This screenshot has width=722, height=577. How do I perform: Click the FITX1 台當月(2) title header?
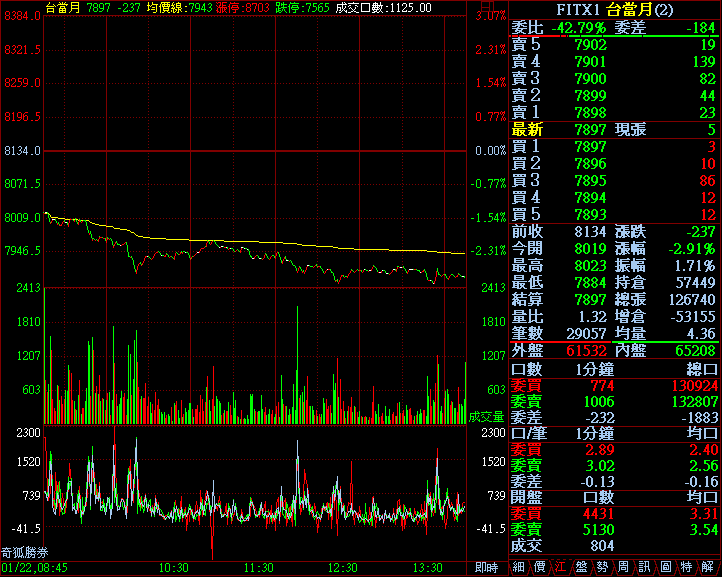[x=615, y=10]
